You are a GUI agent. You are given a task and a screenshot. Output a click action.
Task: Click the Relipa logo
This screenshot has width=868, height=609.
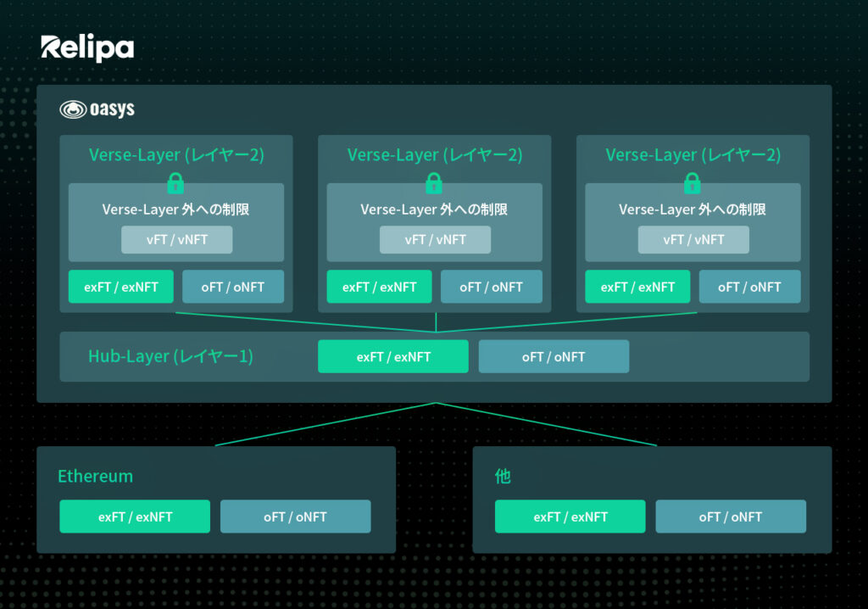[87, 48]
